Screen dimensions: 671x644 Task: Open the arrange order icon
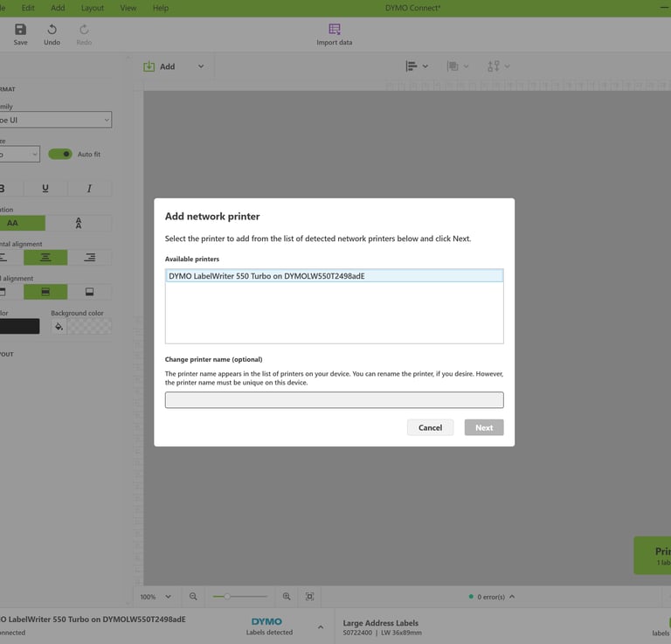point(453,66)
